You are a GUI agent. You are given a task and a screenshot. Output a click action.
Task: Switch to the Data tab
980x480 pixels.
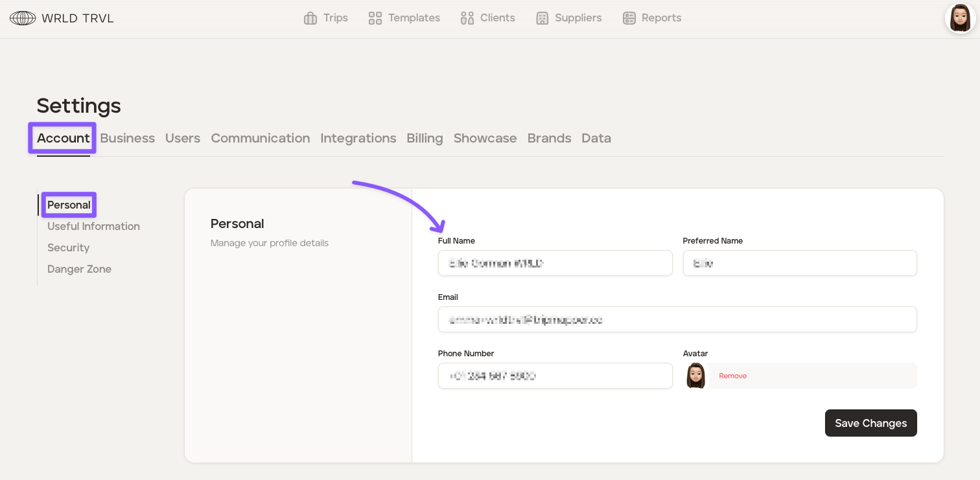pyautogui.click(x=596, y=138)
